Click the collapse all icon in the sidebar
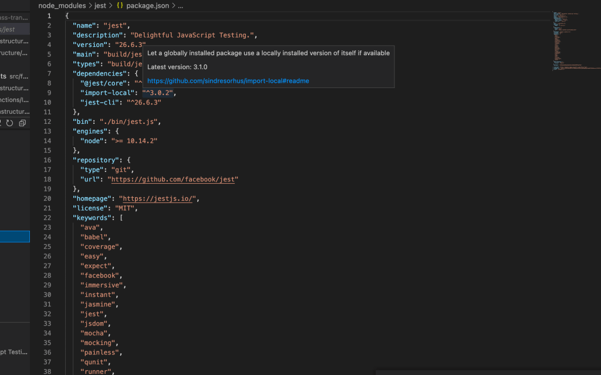 pos(23,123)
